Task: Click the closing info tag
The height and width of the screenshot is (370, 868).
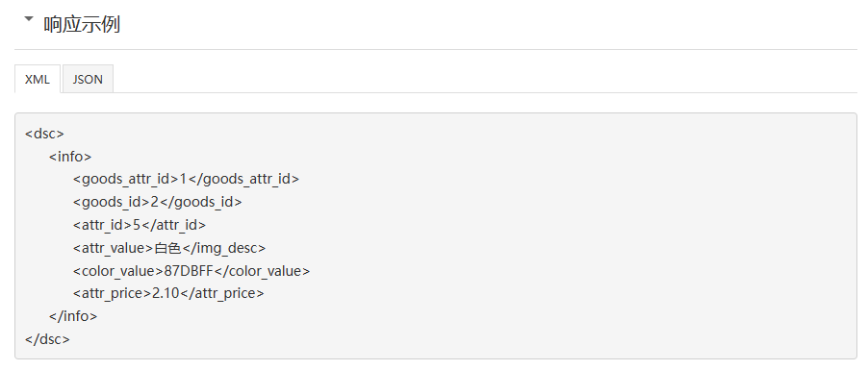Action: (x=73, y=316)
